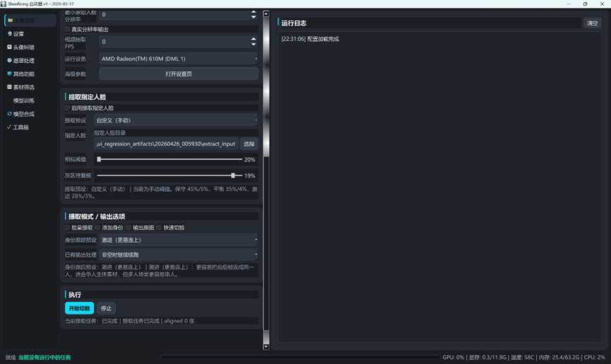Viewport: 611px width, 364px height.
Task: Click the '内存: 25.4/63.2G' status bar reading
Action: point(559,358)
